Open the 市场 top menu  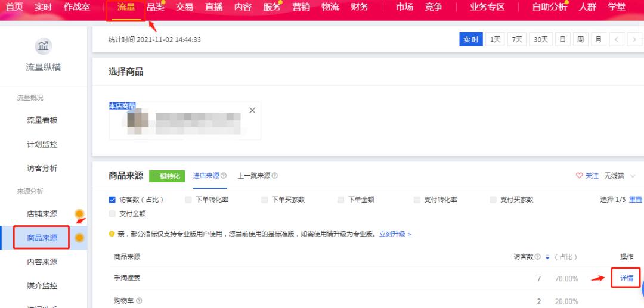point(404,7)
